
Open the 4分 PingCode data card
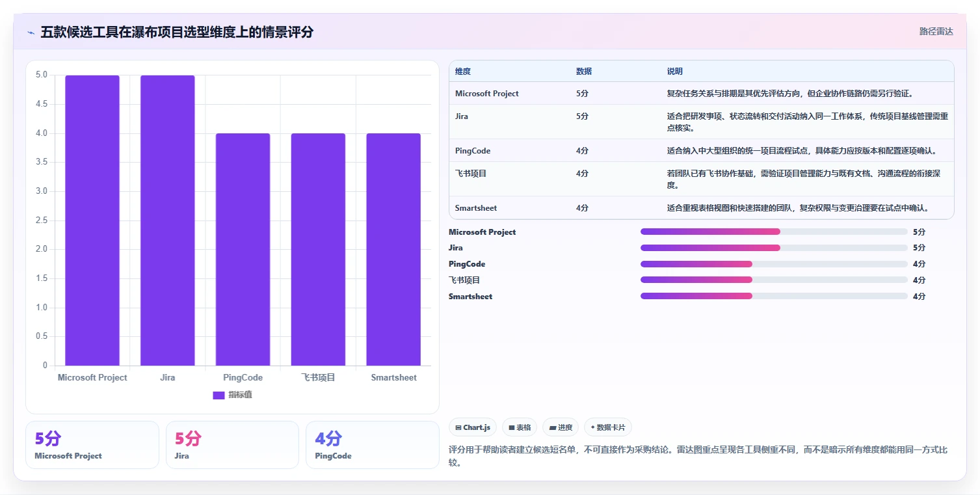[x=373, y=445]
